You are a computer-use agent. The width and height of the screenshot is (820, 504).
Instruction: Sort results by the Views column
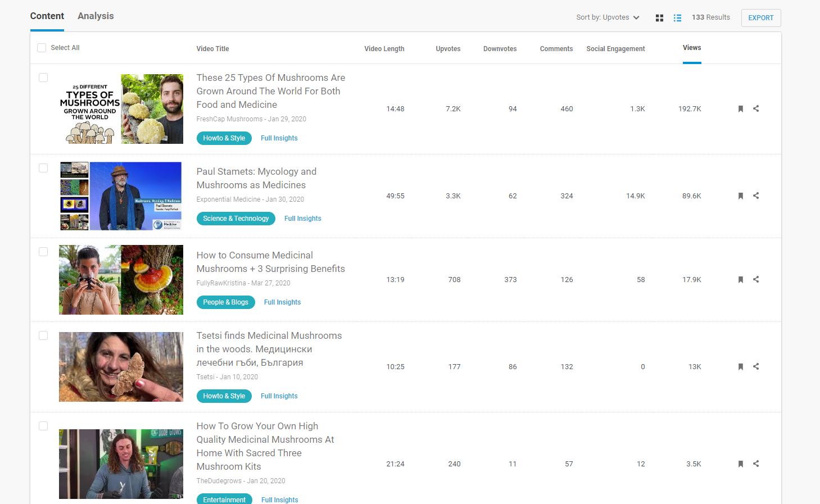[x=691, y=48]
